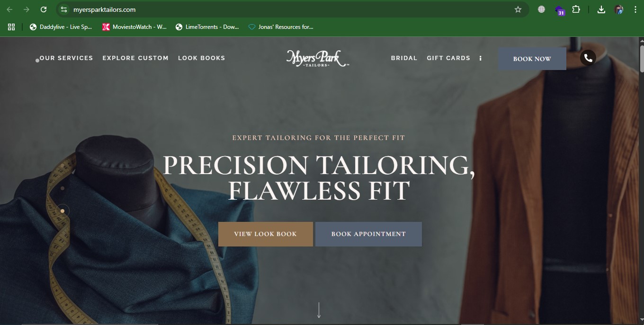Click the site information icon in address bar
The image size is (644, 325).
64,9
